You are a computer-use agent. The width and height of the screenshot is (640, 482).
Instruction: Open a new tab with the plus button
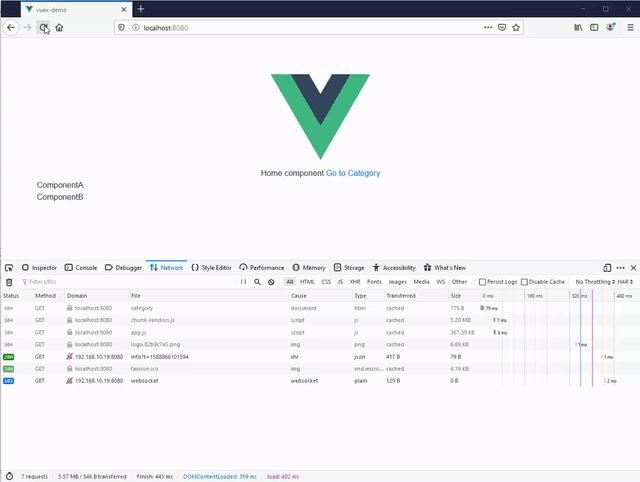click(141, 9)
